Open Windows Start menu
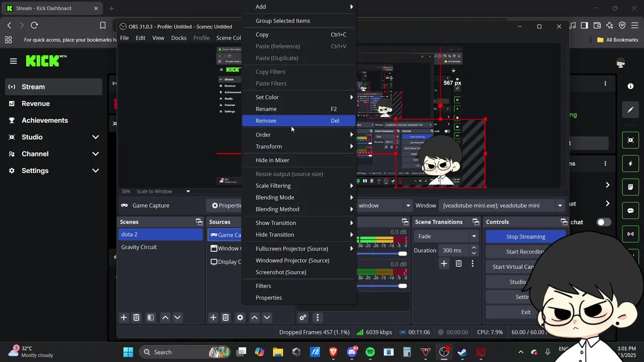The height and width of the screenshot is (362, 644). [x=128, y=352]
